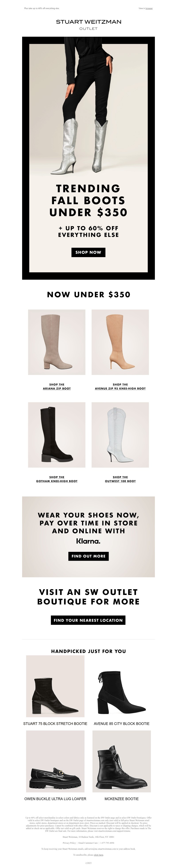
Task: Open the Avenue Zip 95 Knee-High Boot link
Action: [120, 386]
